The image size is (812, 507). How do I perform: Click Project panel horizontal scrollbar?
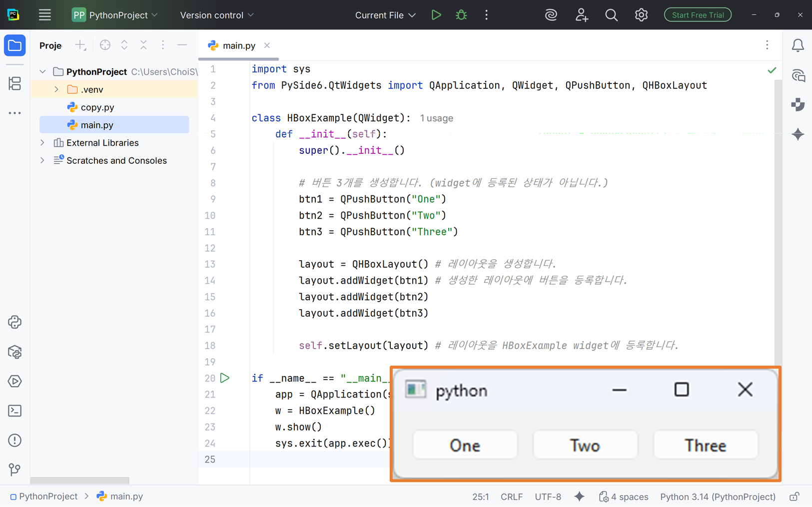tap(79, 481)
